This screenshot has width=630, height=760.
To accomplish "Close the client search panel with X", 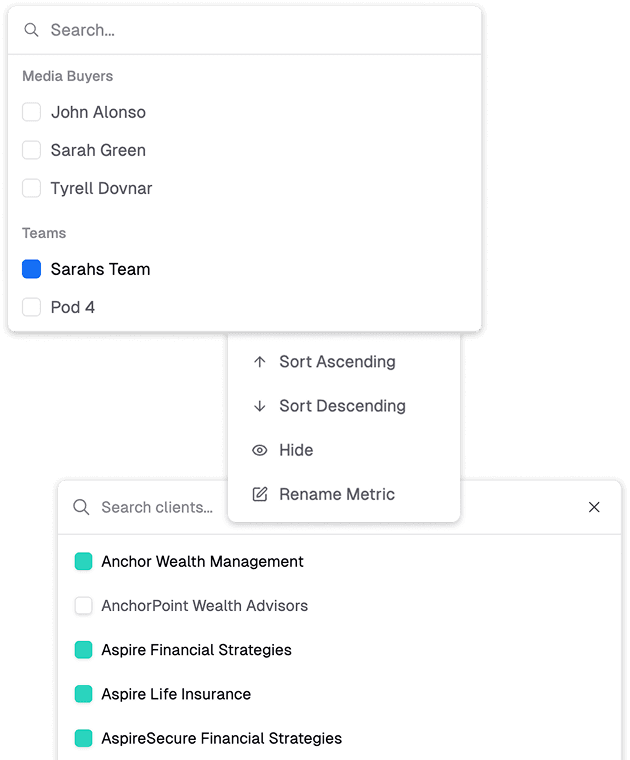I will click(x=594, y=507).
